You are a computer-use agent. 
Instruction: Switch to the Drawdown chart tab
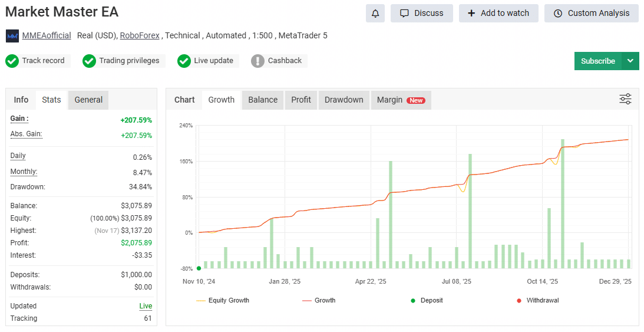(x=344, y=100)
